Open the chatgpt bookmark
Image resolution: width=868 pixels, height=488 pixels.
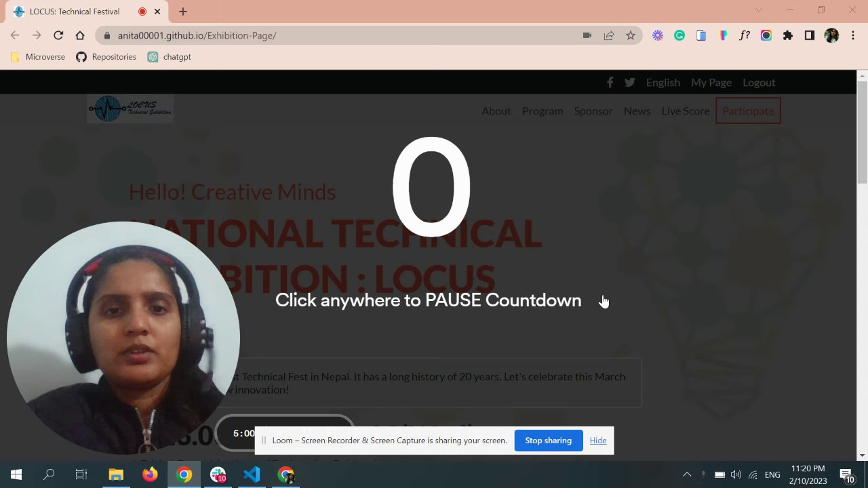point(170,57)
